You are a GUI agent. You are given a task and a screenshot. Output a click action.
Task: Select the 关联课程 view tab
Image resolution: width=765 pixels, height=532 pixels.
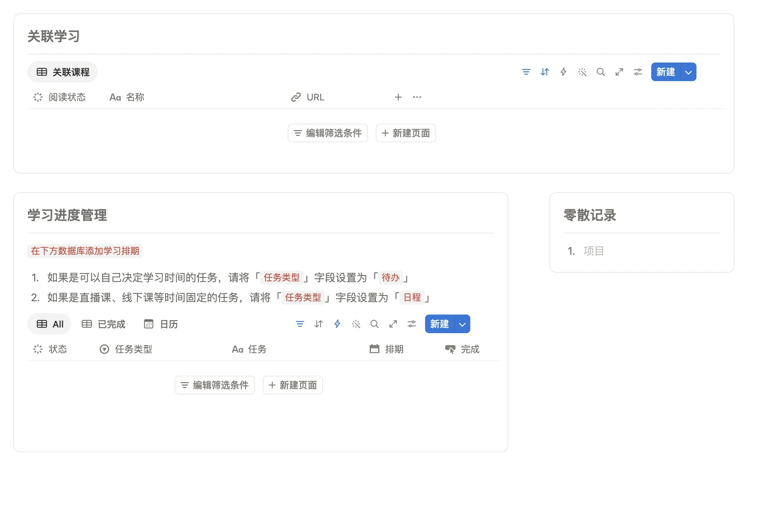click(63, 72)
